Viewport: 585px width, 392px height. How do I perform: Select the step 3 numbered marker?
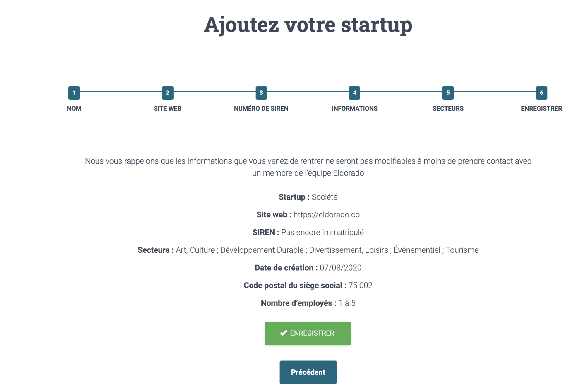point(261,93)
